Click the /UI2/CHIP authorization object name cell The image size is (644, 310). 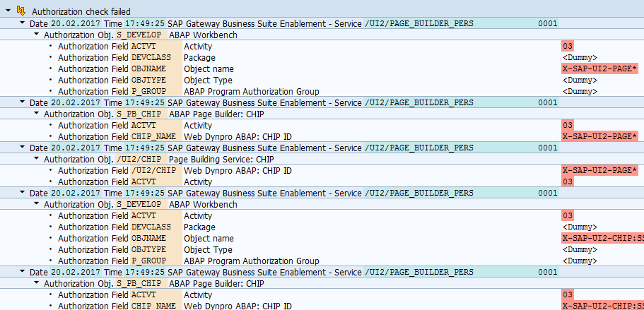point(141,159)
